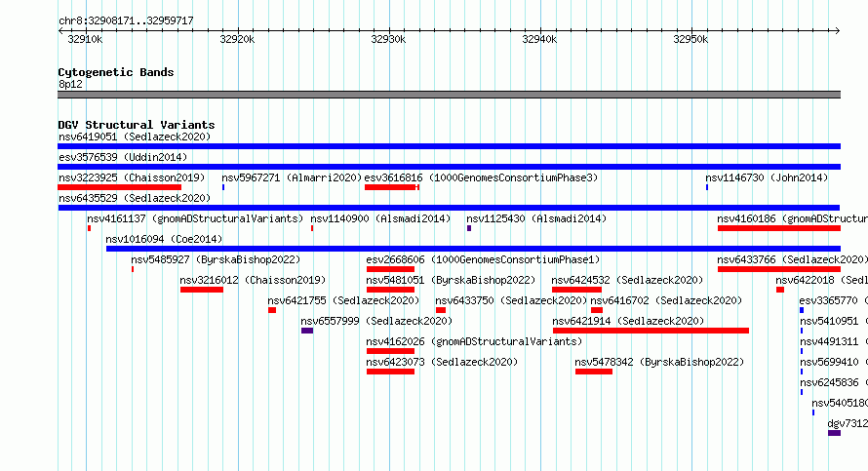Viewport: 868px width, 471px height.
Task: Click the gray 8p12 cytogenetic band bar
Action: point(449,95)
